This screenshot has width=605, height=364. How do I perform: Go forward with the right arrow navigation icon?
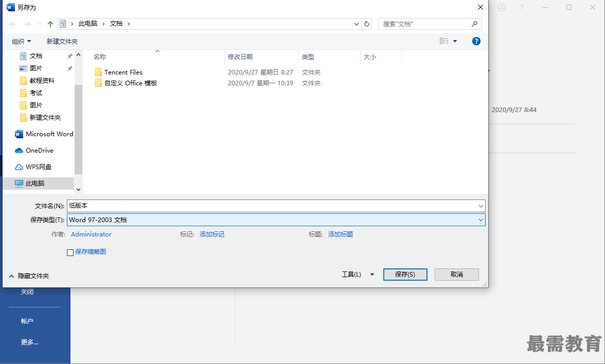point(28,24)
